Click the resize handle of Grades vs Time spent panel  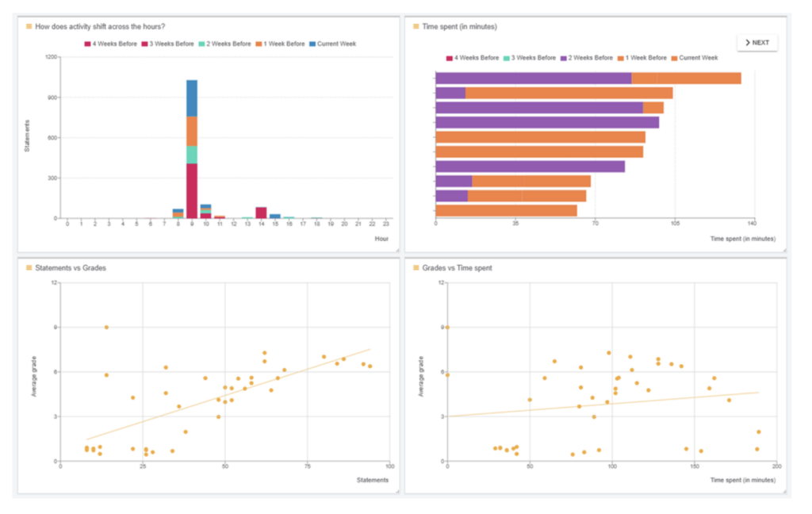[783, 491]
